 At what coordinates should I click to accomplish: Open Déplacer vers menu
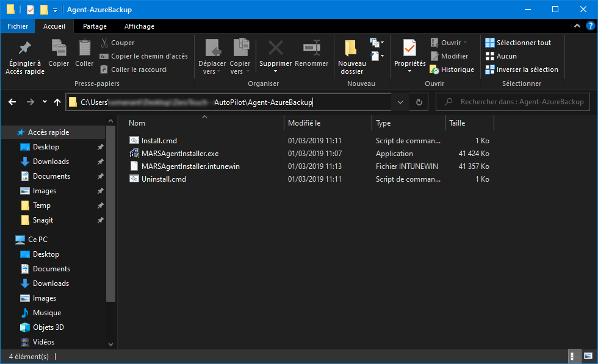click(212, 57)
